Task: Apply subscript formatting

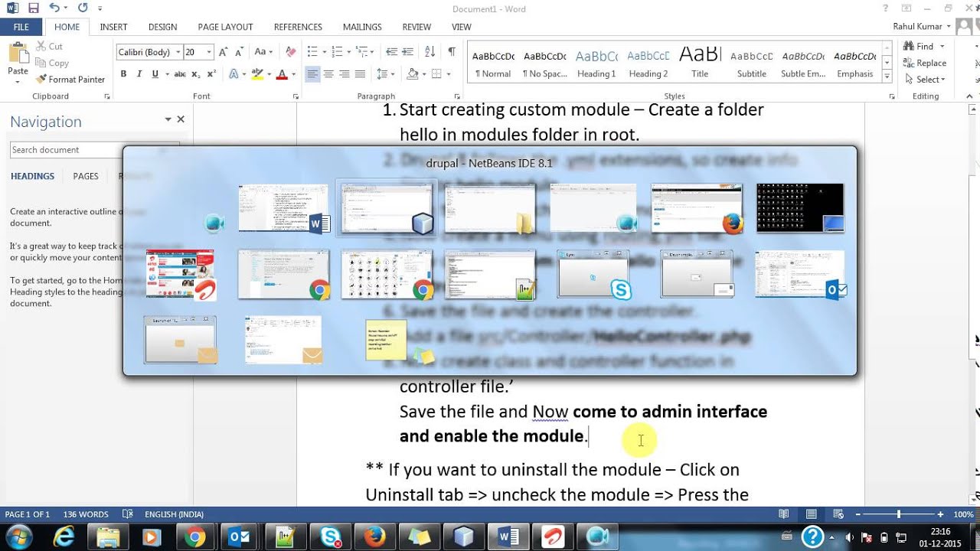Action: 196,74
